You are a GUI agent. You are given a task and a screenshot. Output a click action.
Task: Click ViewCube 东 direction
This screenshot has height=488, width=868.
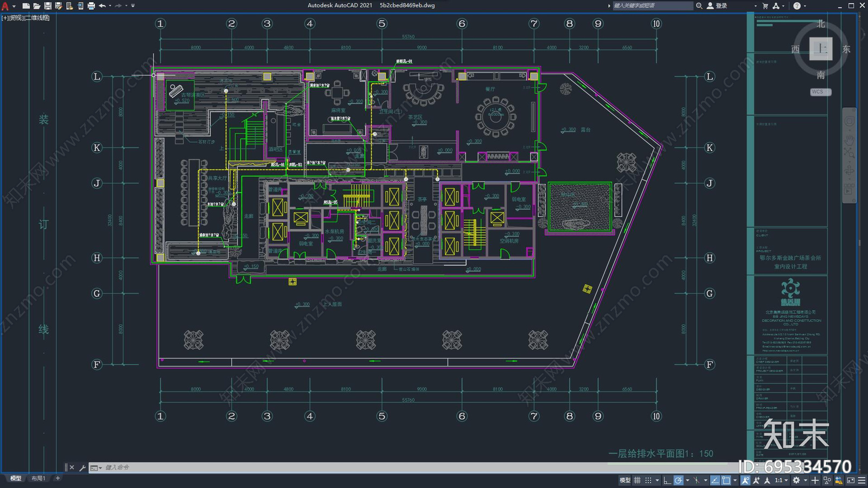pyautogui.click(x=846, y=49)
